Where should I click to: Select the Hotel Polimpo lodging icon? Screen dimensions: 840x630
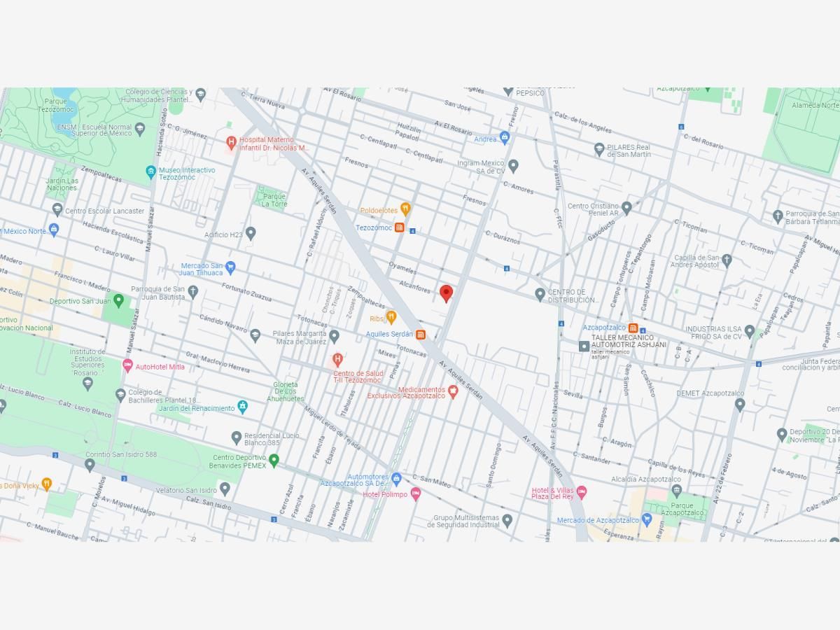point(415,493)
